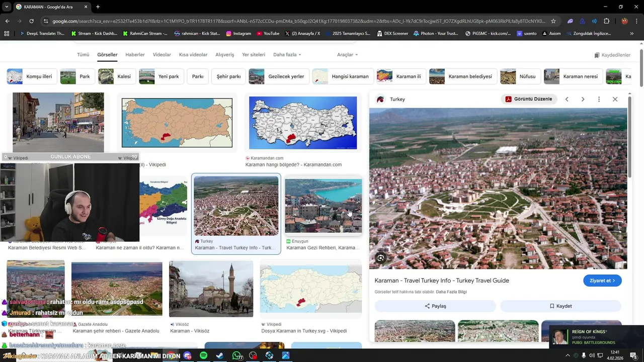Viewport: 644px width, 362px height.
Task: Switch to the Haberler search tab
Action: tap(135, 54)
